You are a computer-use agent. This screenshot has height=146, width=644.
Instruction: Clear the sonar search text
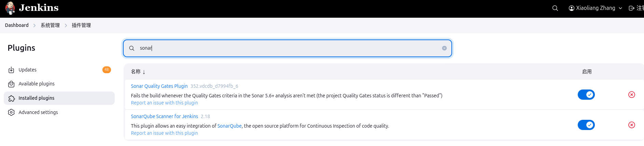444,48
